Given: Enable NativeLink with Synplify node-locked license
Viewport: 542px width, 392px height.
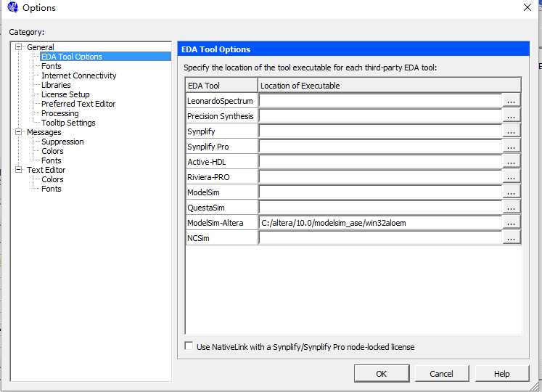Looking at the screenshot, I should pos(189,346).
